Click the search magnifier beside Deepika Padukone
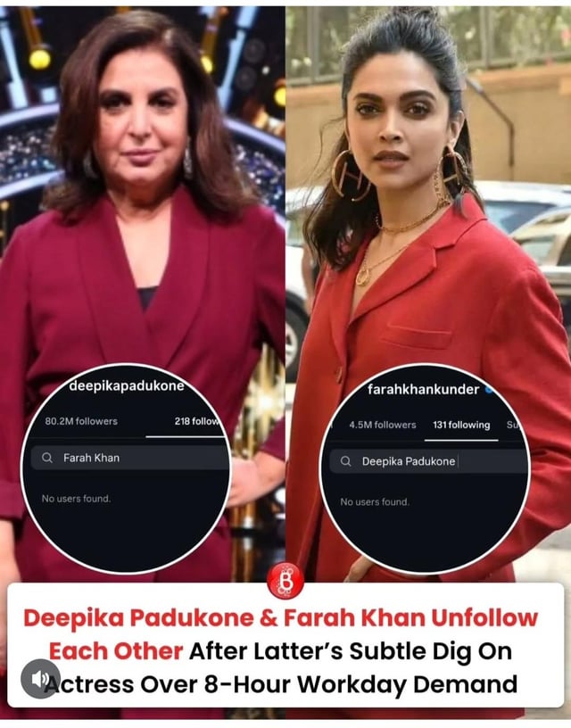Viewport: 571px width, 728px height. click(x=345, y=461)
